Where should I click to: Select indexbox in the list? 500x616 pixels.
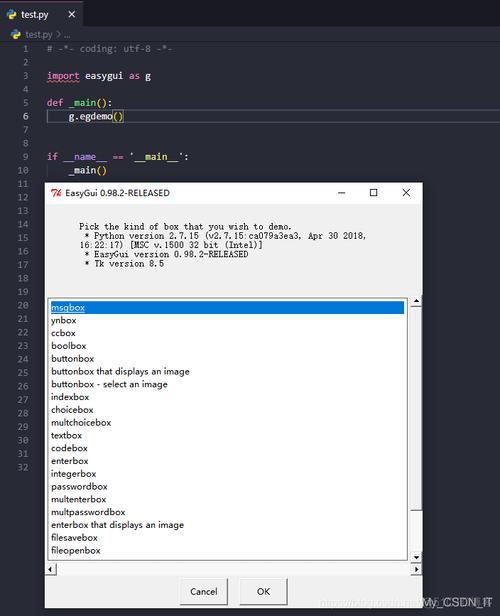coord(227,397)
